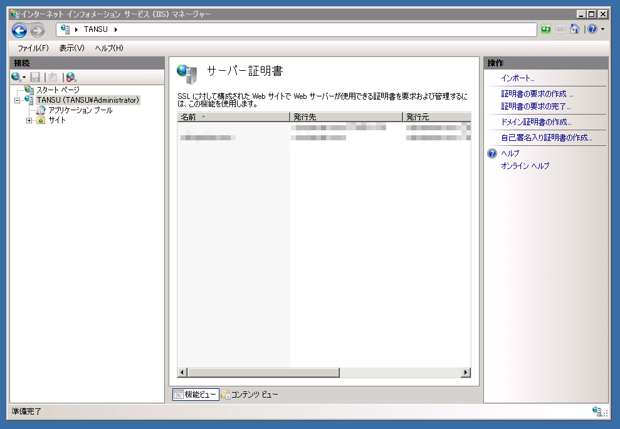Click the Application Pools icon
The height and width of the screenshot is (429, 620).
(x=41, y=110)
